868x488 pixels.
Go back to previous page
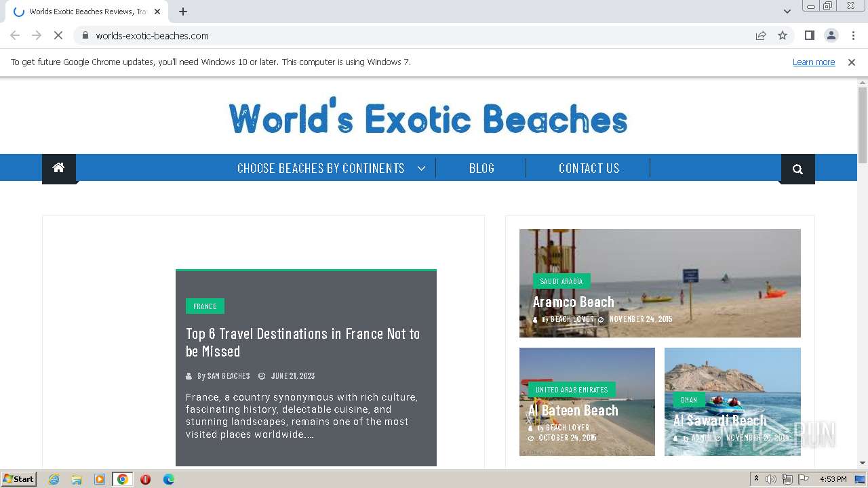tap(15, 36)
